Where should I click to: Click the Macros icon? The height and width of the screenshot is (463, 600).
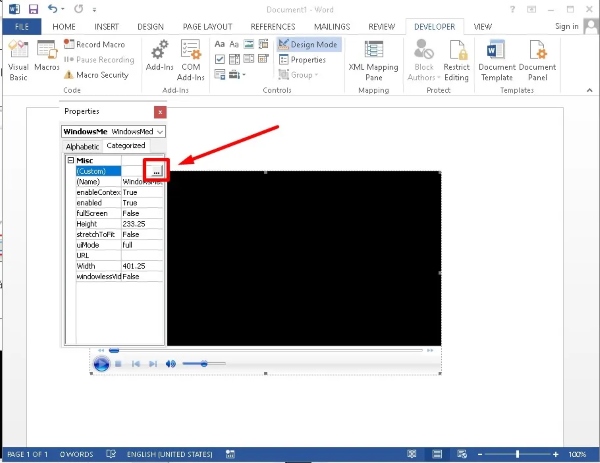tap(47, 58)
